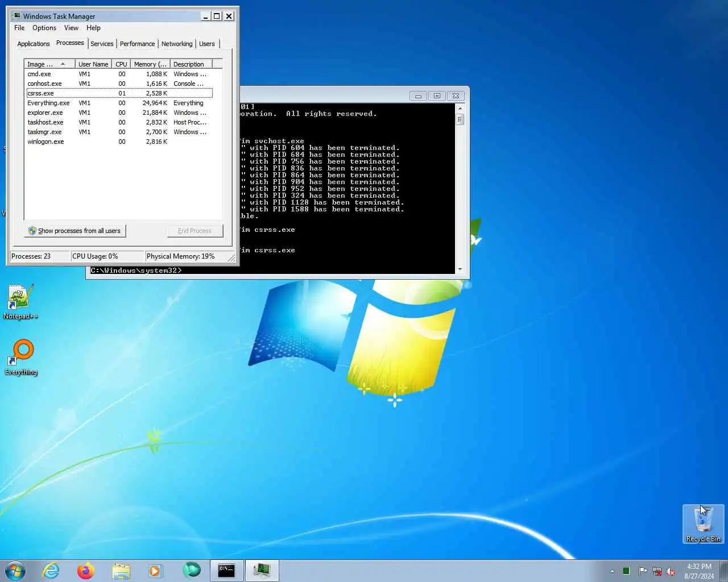Open the View menu in Task Manager
The width and height of the screenshot is (728, 582).
[71, 28]
